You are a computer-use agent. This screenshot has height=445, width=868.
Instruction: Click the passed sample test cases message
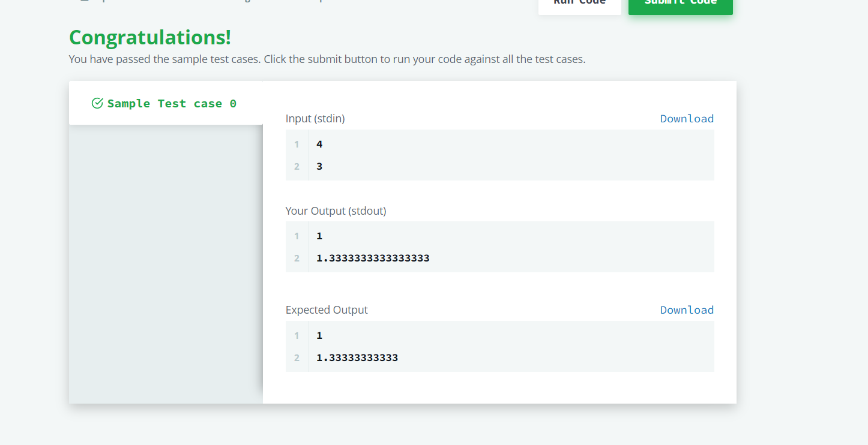pyautogui.click(x=327, y=59)
